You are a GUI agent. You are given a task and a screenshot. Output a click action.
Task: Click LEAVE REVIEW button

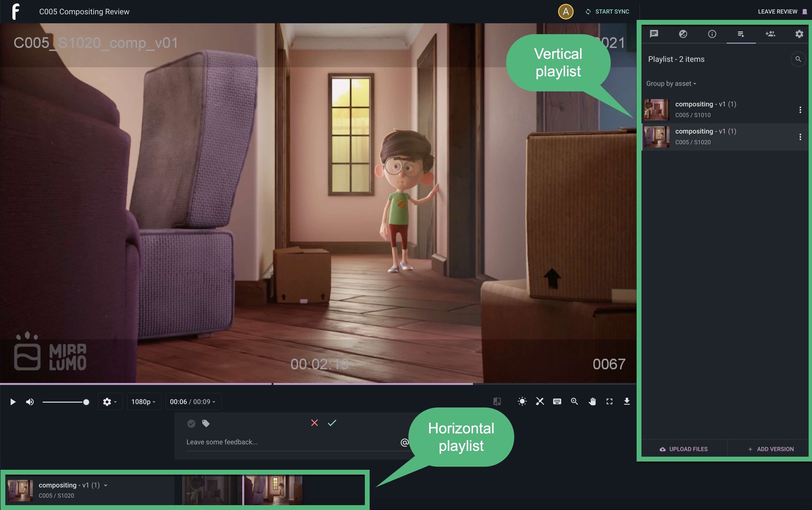click(x=782, y=11)
